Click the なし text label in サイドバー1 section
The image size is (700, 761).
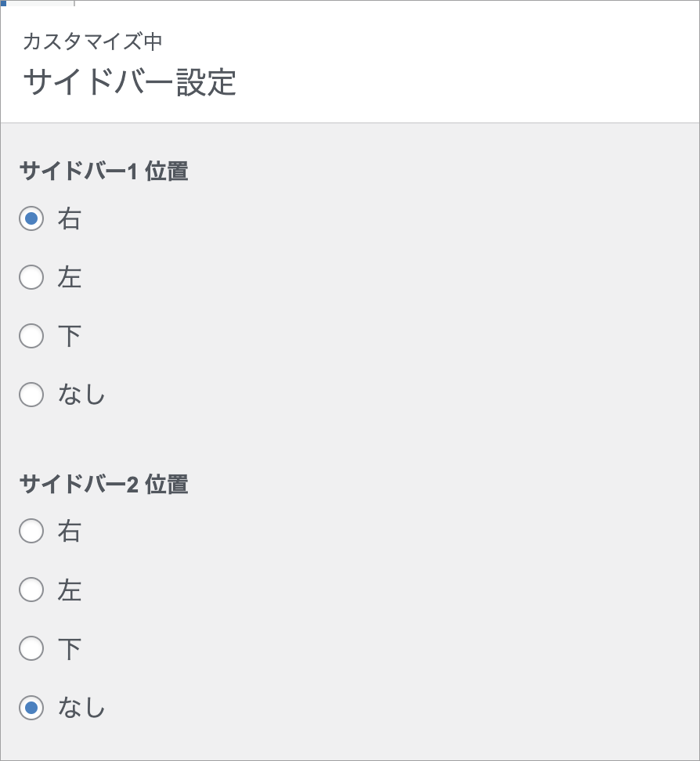[x=81, y=395]
